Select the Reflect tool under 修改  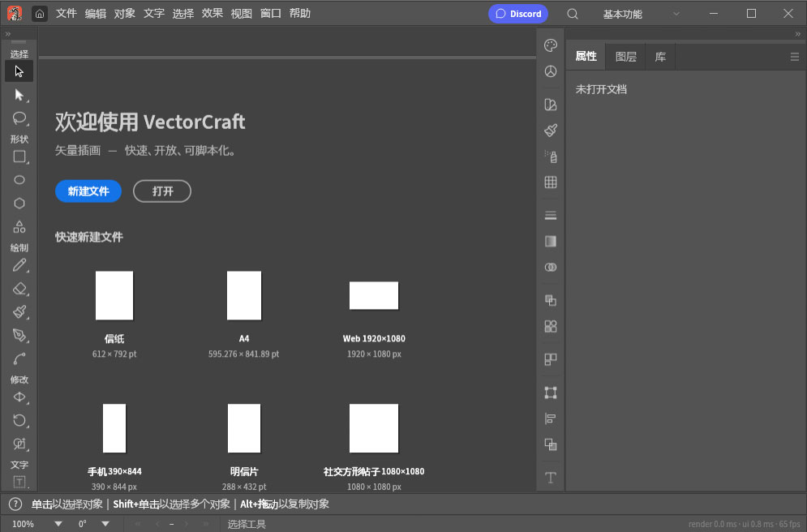coord(19,397)
